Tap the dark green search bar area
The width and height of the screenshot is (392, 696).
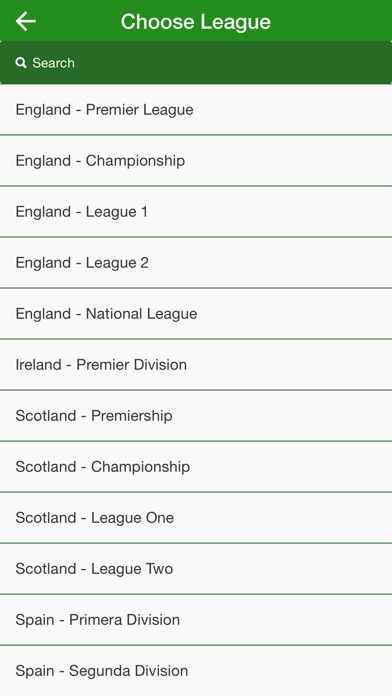point(231,63)
